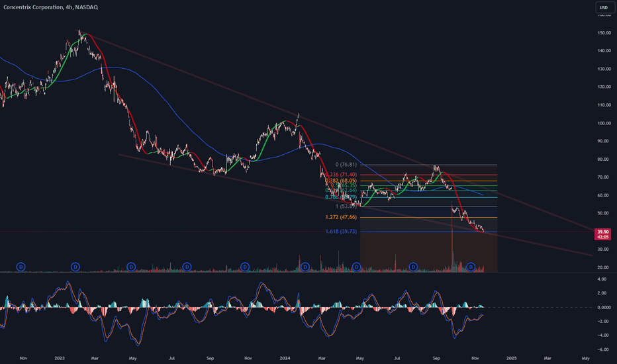
Task: Click the 150.00 price axis label
Action: click(604, 32)
